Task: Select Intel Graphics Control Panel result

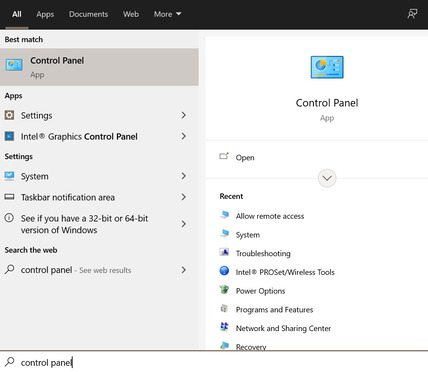Action: pyautogui.click(x=99, y=136)
